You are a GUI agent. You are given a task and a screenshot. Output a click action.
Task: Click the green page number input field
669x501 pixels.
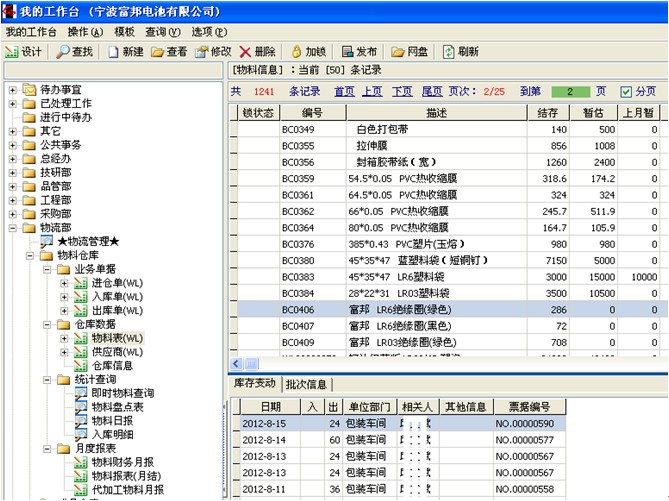[x=570, y=91]
